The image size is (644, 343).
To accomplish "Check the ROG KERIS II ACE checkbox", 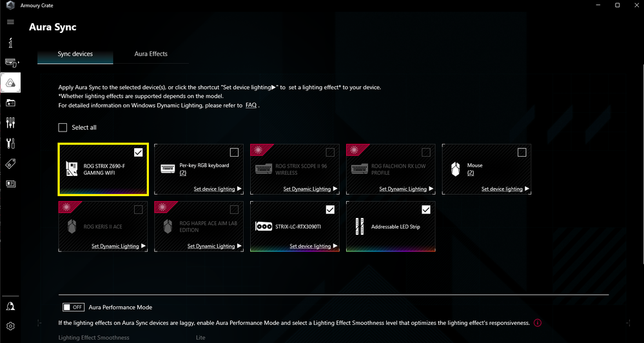I will click(x=139, y=210).
